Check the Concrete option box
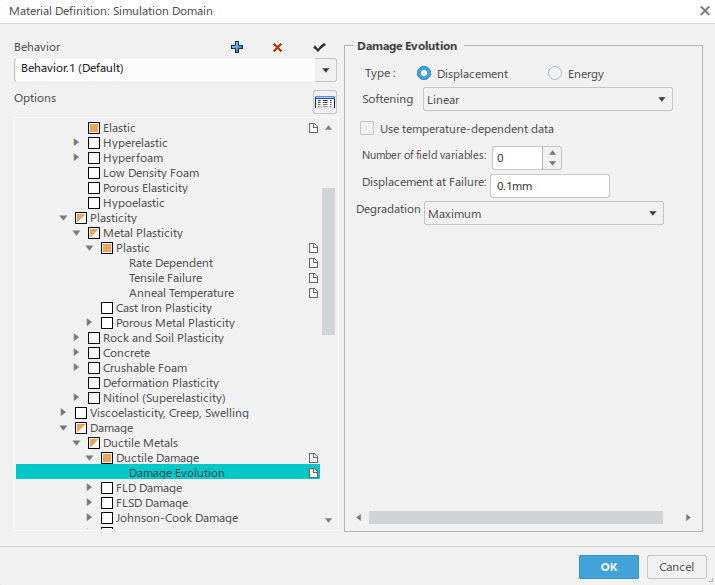Viewport: 715px width, 585px height. click(94, 353)
